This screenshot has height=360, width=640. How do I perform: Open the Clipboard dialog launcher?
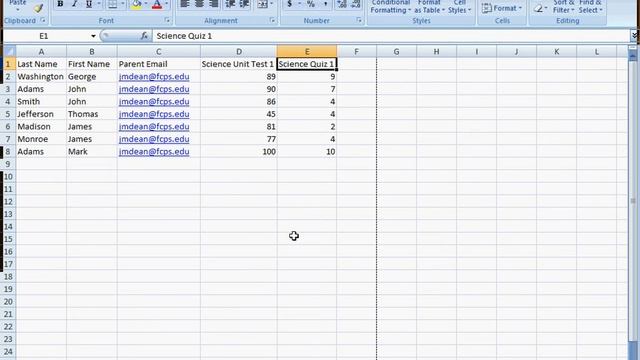(x=43, y=20)
